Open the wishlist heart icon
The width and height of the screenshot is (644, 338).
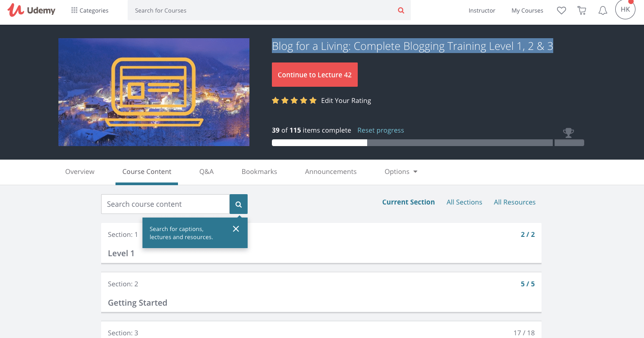click(x=561, y=10)
